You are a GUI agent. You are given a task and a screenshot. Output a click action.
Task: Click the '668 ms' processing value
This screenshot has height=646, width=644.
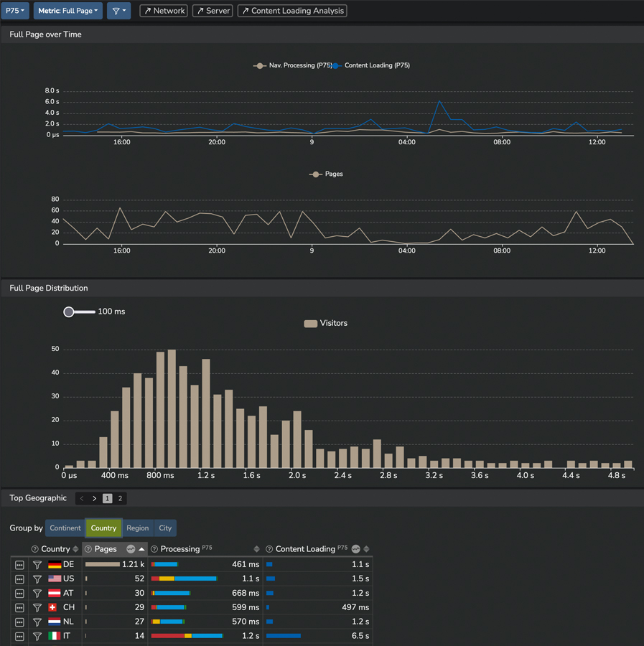[x=246, y=593]
